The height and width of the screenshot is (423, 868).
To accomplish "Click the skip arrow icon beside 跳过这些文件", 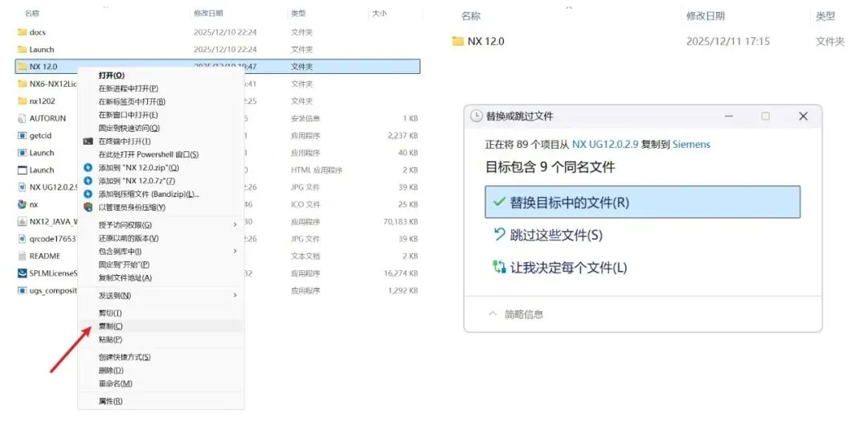I will coord(499,235).
